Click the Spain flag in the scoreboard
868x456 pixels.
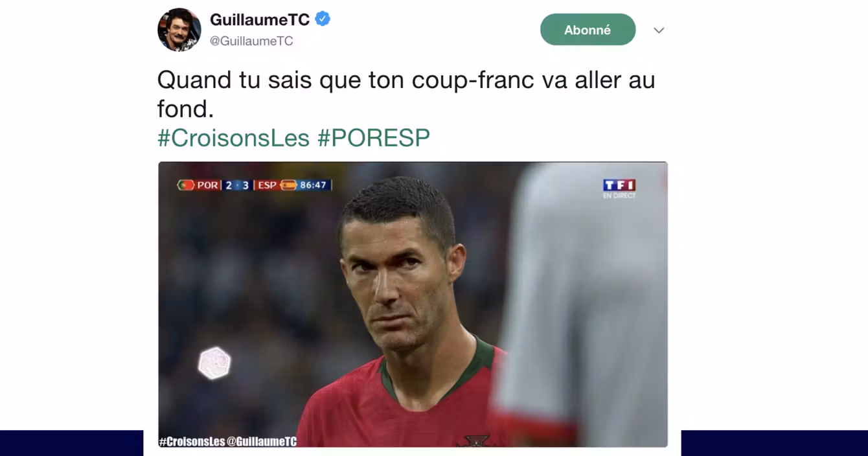click(x=288, y=185)
